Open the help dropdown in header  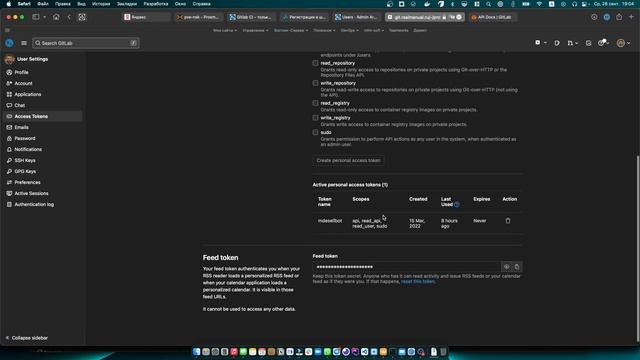click(x=603, y=43)
